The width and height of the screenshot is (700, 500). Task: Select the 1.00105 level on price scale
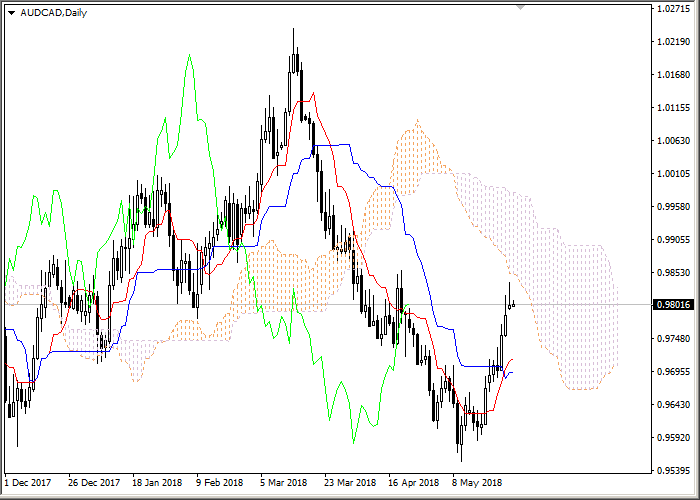pyautogui.click(x=676, y=174)
